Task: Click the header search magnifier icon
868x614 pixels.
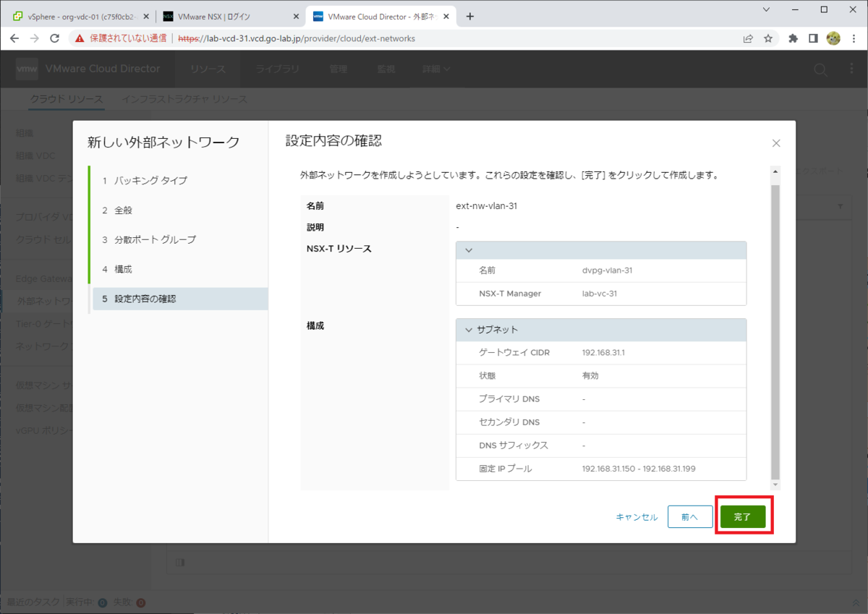Action: (820, 69)
